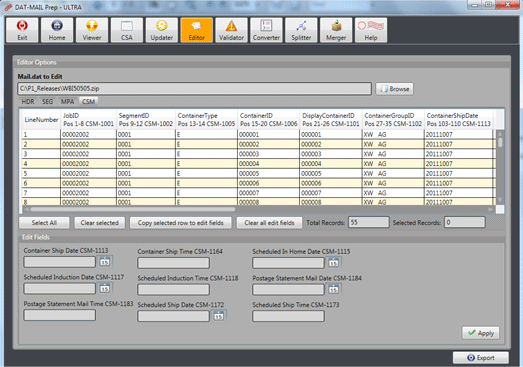Click the Selected Records field

[465, 222]
